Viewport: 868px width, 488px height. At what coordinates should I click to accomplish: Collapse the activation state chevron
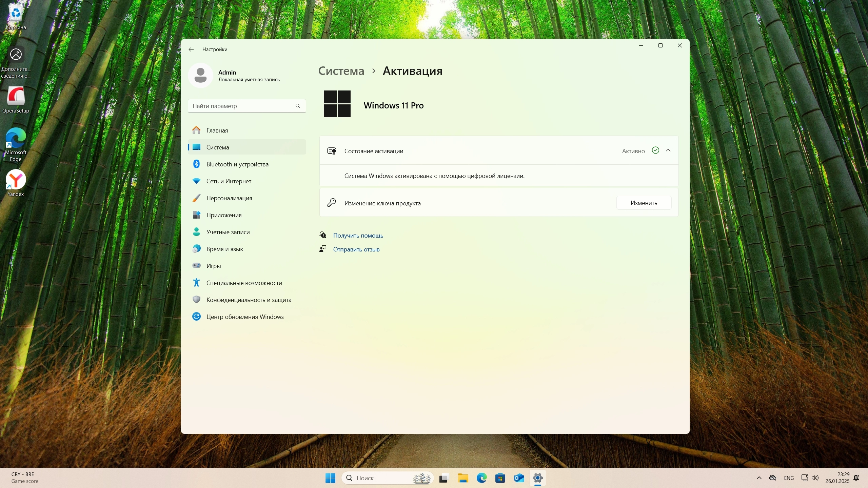click(668, 150)
